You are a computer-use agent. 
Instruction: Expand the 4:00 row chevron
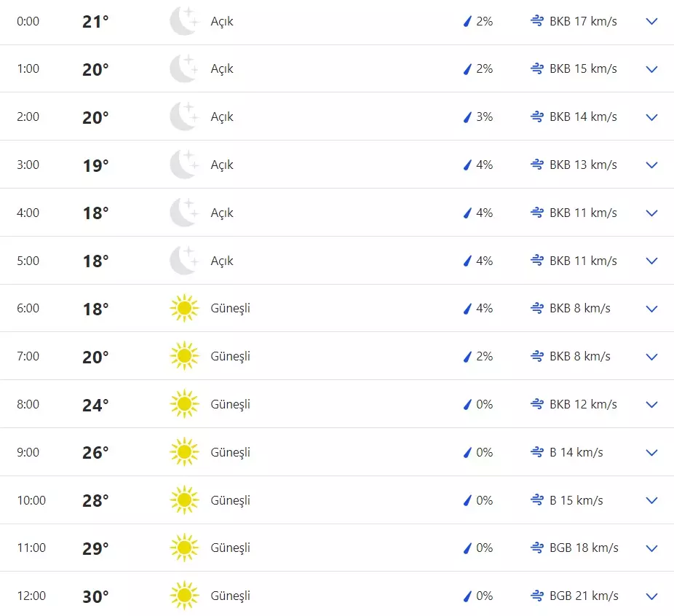point(651,213)
